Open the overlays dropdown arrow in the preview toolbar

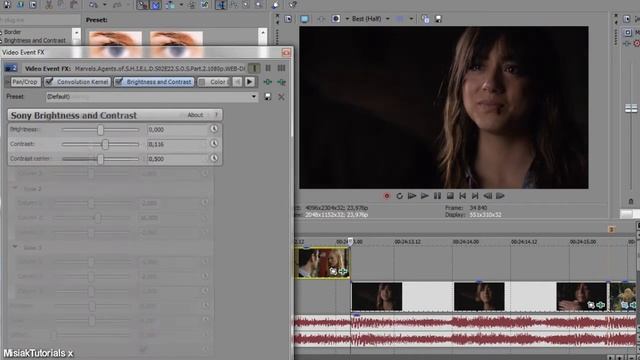(x=411, y=19)
